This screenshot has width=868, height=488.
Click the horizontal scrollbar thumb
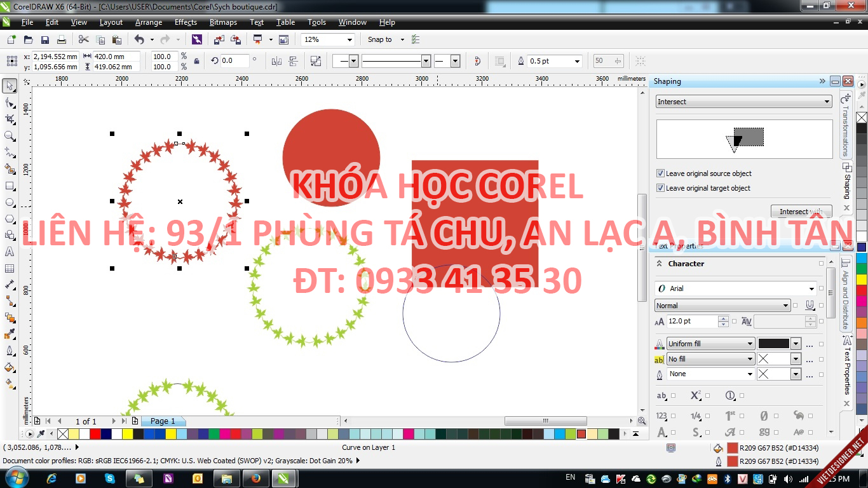click(x=545, y=421)
